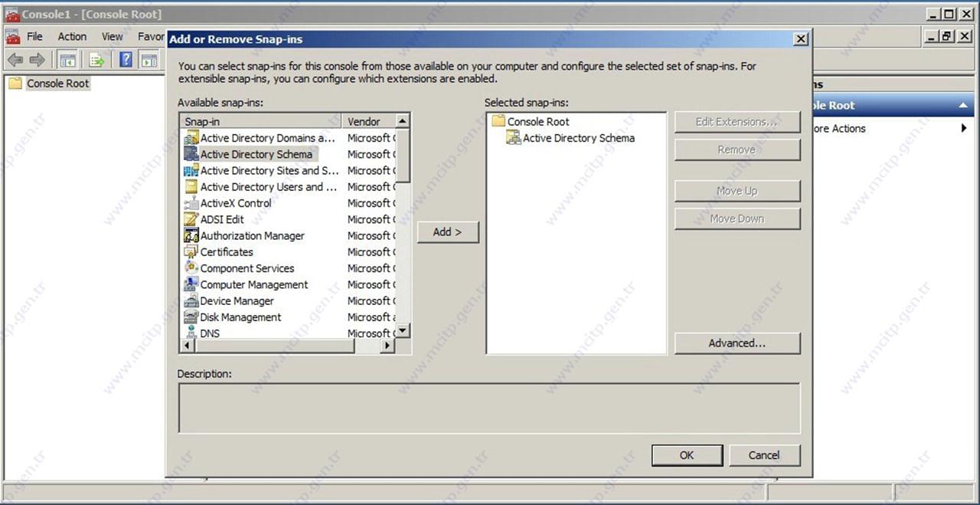Click the Move Up button

coord(737,191)
